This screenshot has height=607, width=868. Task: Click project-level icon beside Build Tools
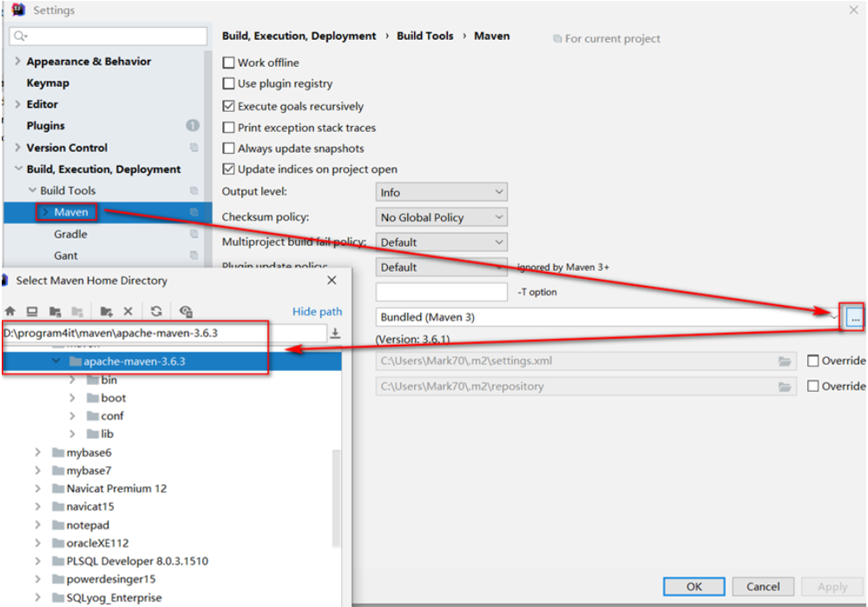(x=194, y=190)
